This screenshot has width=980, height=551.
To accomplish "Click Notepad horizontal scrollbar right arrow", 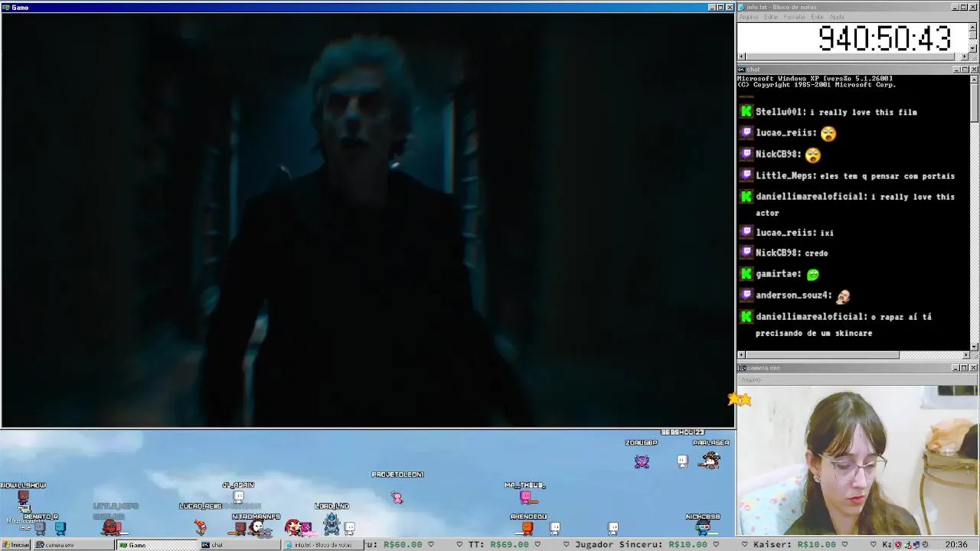I will [965, 57].
